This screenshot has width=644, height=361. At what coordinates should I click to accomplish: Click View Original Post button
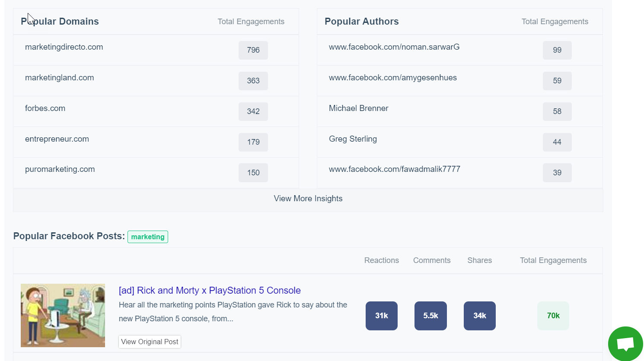[x=150, y=342]
